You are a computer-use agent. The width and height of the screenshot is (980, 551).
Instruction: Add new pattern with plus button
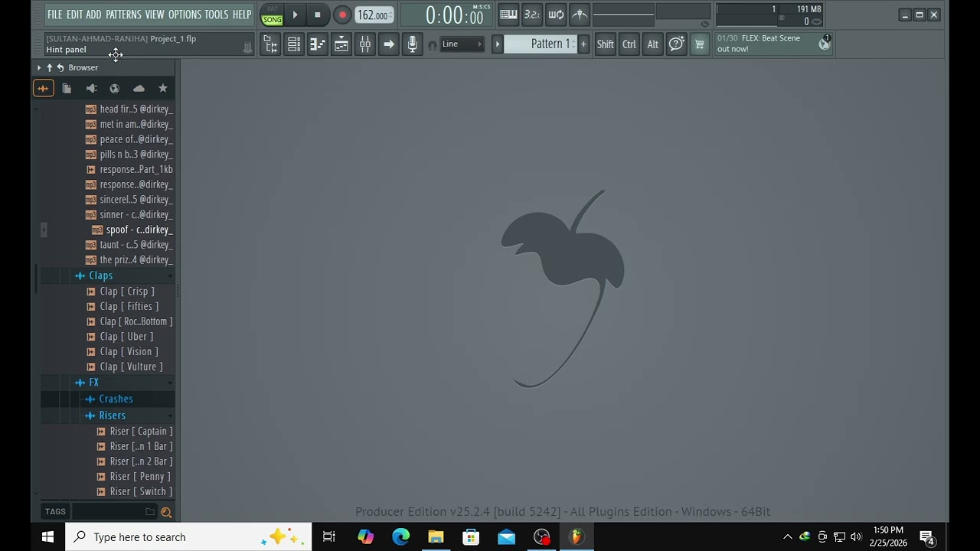(583, 44)
